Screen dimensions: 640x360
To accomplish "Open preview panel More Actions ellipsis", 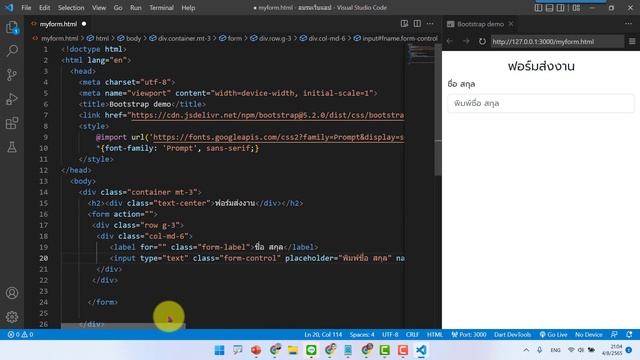I will (x=628, y=24).
